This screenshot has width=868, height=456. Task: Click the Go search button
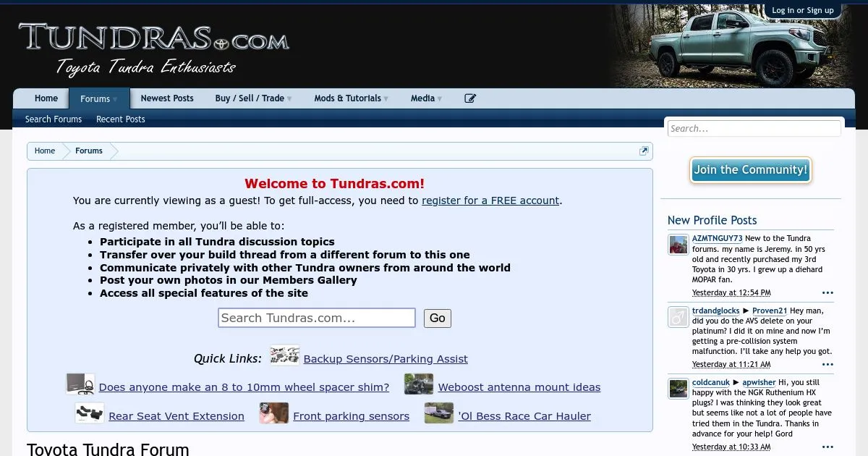point(438,318)
